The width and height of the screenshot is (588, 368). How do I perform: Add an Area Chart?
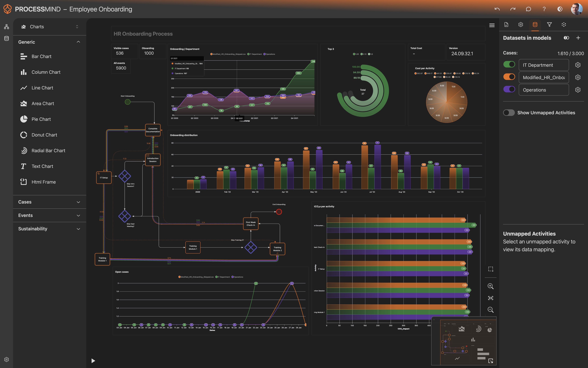pyautogui.click(x=50, y=103)
